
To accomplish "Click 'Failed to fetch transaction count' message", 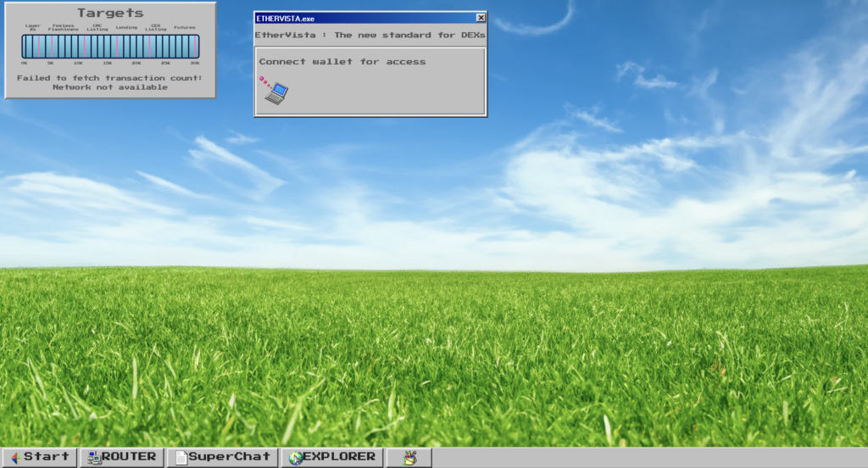I will (109, 82).
